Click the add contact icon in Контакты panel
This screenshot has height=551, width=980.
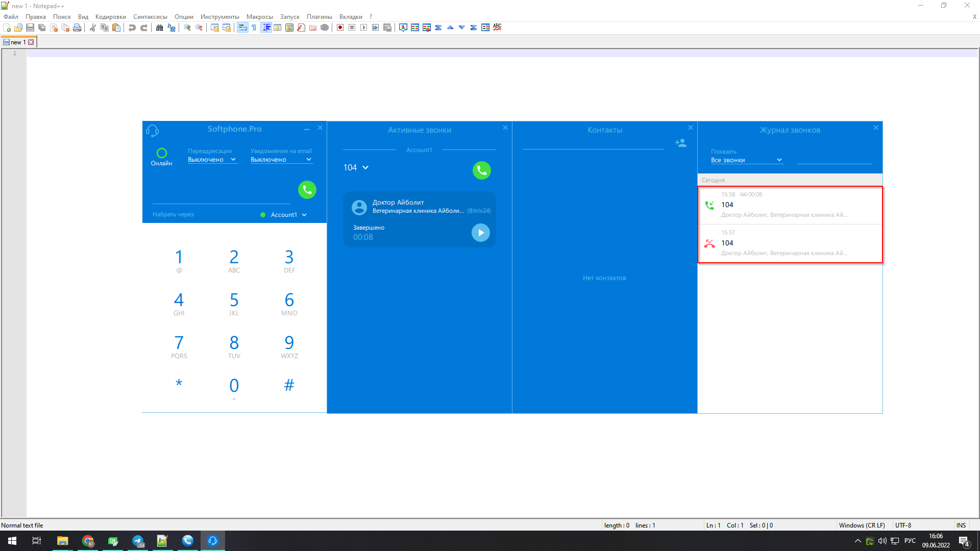tap(681, 143)
